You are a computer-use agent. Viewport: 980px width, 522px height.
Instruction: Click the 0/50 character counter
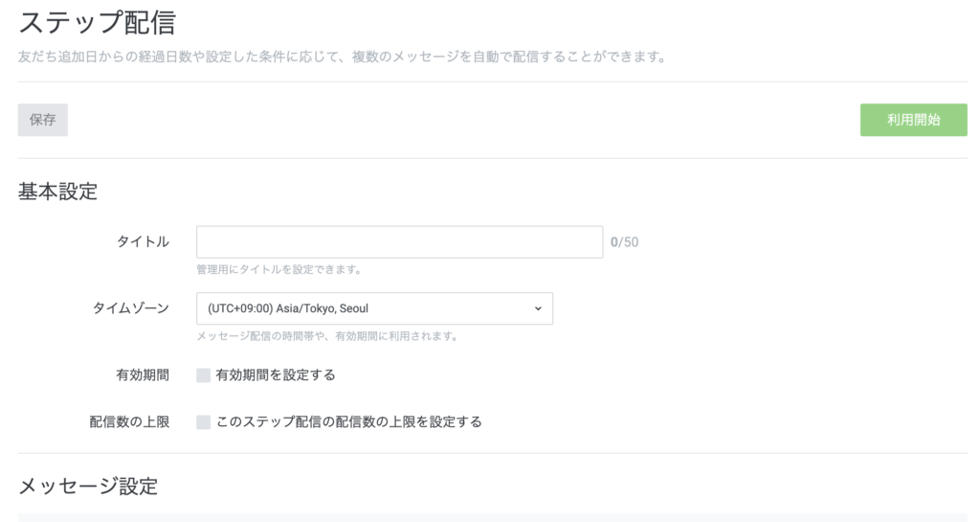pyautogui.click(x=624, y=242)
